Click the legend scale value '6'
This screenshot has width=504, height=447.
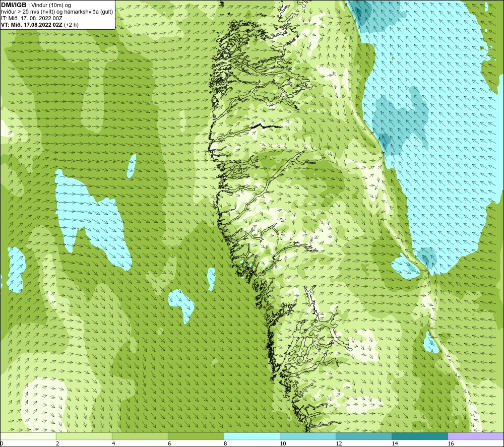[169, 444]
